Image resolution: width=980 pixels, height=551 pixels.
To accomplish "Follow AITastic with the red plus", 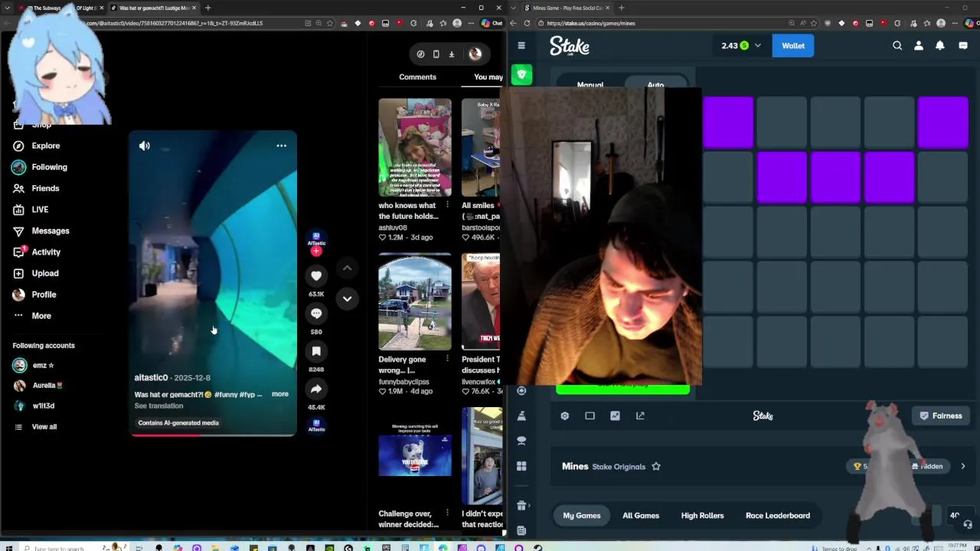I will point(316,251).
